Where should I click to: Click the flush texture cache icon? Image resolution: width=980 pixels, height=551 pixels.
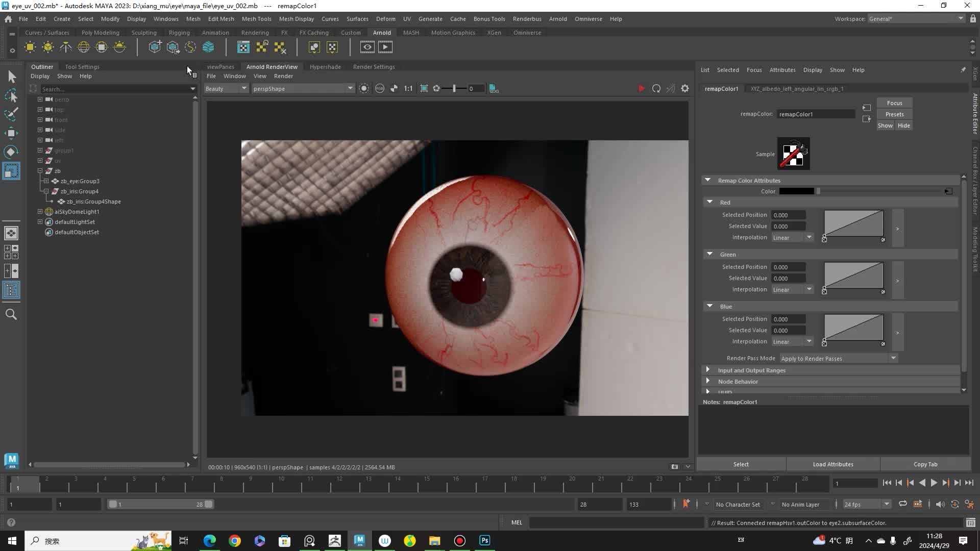280,47
